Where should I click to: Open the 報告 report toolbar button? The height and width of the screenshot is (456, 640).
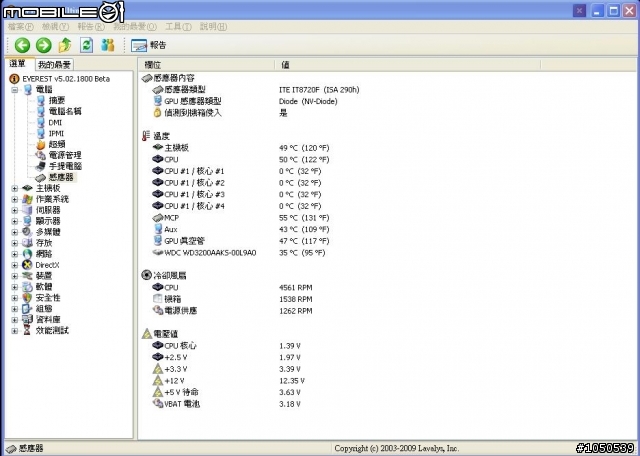149,45
